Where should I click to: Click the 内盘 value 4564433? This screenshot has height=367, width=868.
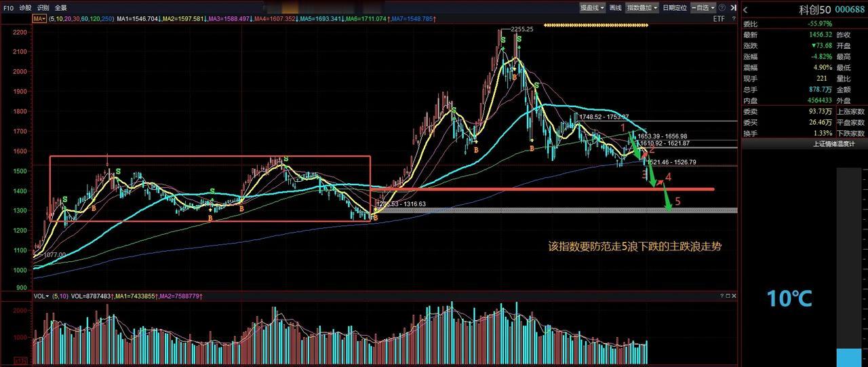819,100
